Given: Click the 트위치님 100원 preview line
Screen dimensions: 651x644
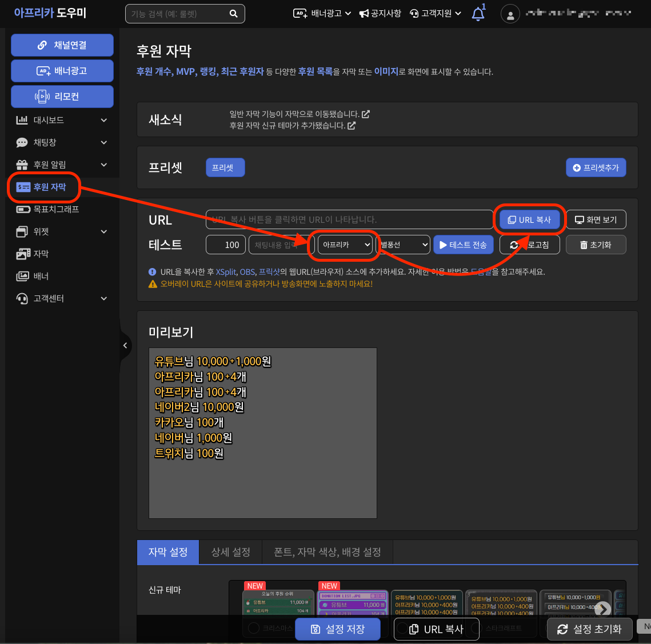Looking at the screenshot, I should point(189,453).
